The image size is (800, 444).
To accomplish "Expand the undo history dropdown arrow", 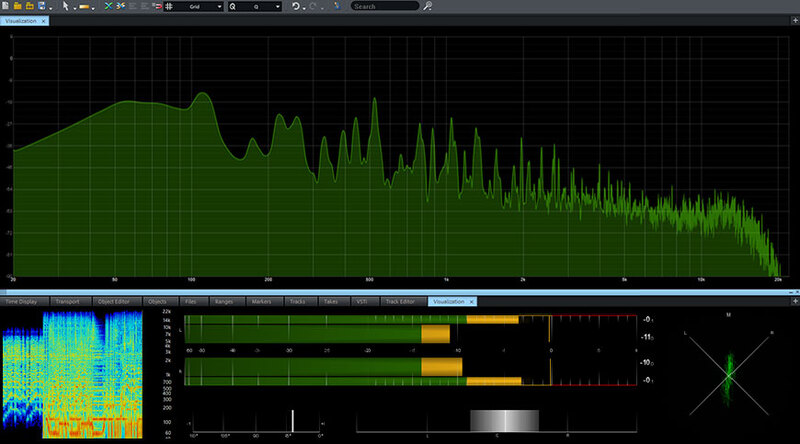I will [x=305, y=7].
